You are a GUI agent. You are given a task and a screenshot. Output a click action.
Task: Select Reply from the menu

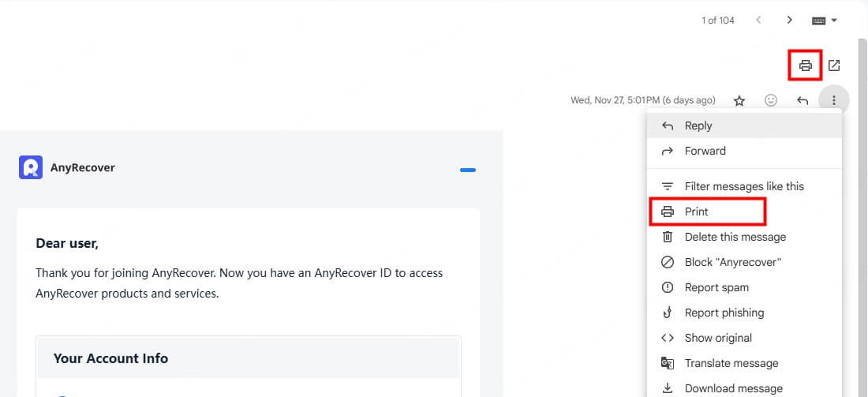point(698,125)
